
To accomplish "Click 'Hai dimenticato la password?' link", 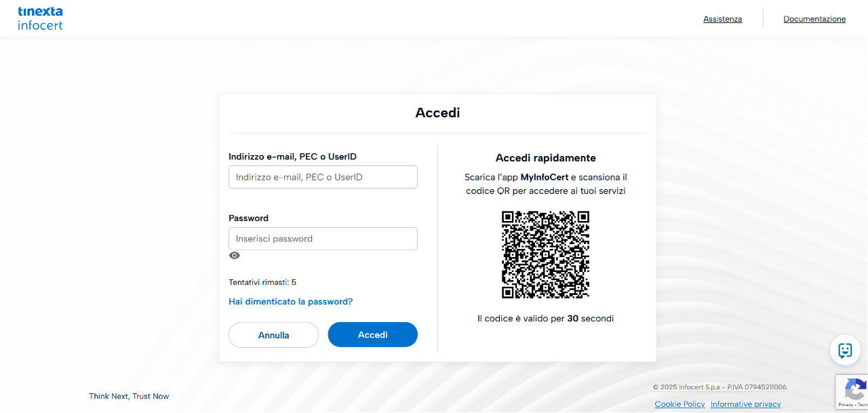I will coord(290,302).
